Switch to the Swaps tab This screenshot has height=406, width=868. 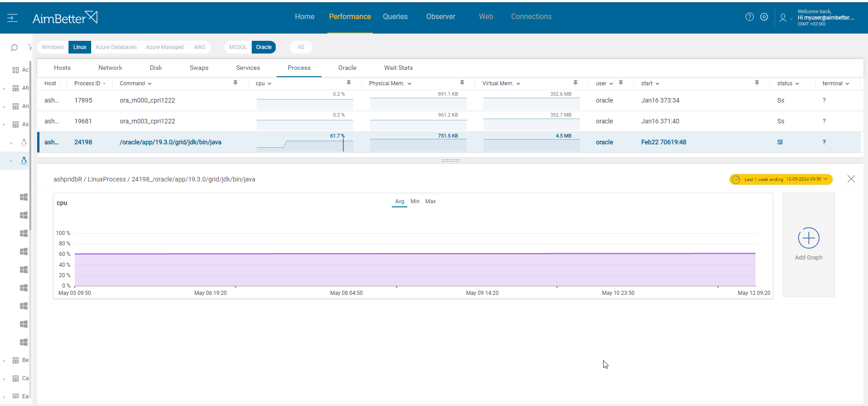pos(199,68)
